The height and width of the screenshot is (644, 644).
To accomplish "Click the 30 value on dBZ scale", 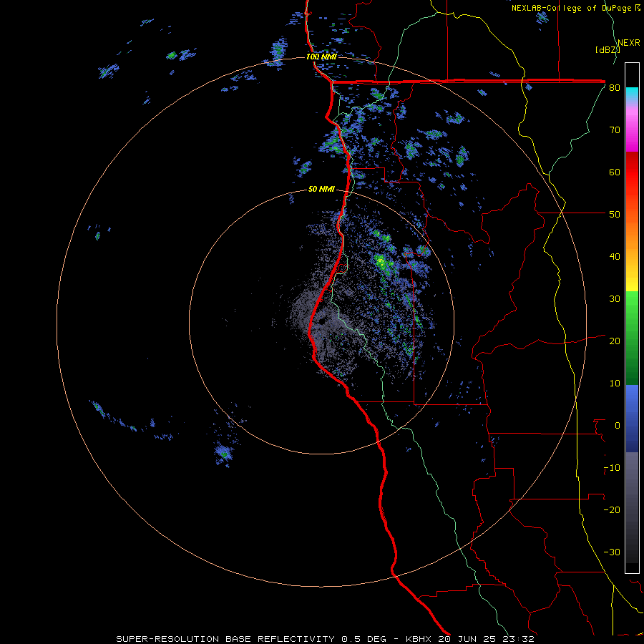I will (x=615, y=299).
